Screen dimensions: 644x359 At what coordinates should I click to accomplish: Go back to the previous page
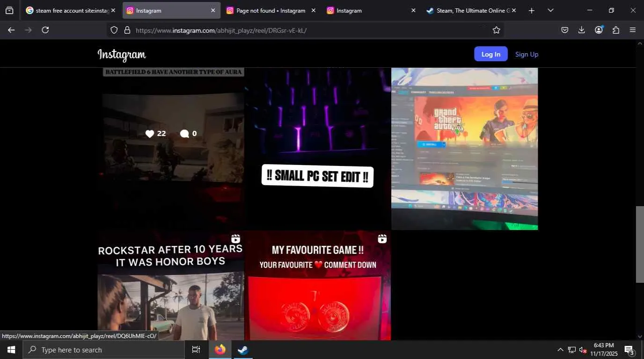click(x=11, y=30)
